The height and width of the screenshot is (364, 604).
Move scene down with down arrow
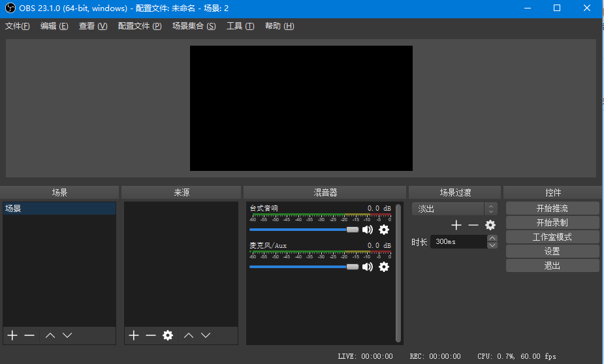[67, 335]
